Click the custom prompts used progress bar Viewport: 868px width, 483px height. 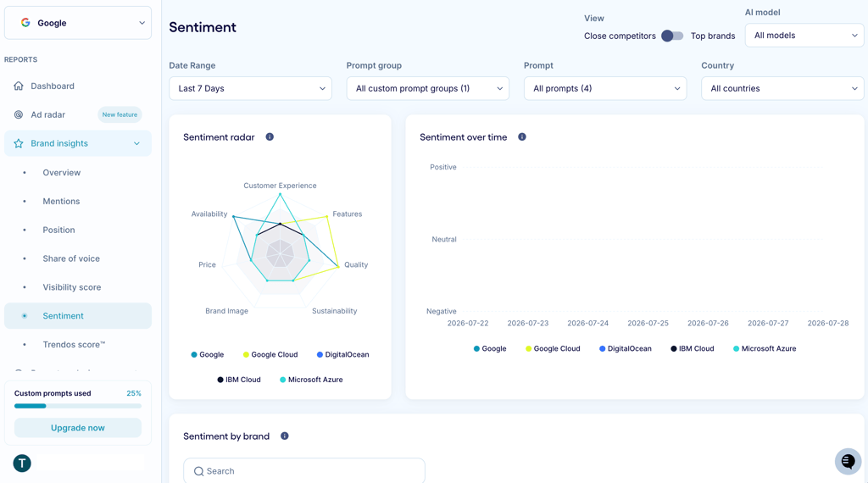tap(77, 406)
